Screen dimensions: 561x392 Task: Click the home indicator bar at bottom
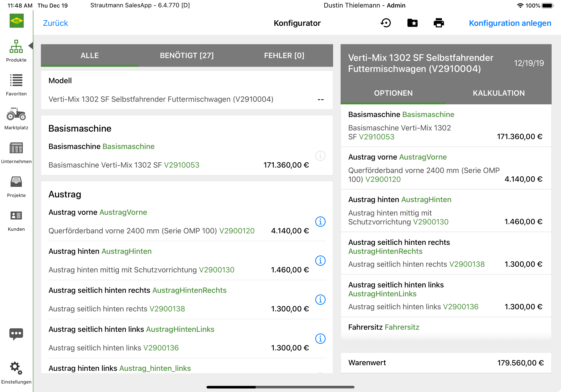tap(280, 387)
